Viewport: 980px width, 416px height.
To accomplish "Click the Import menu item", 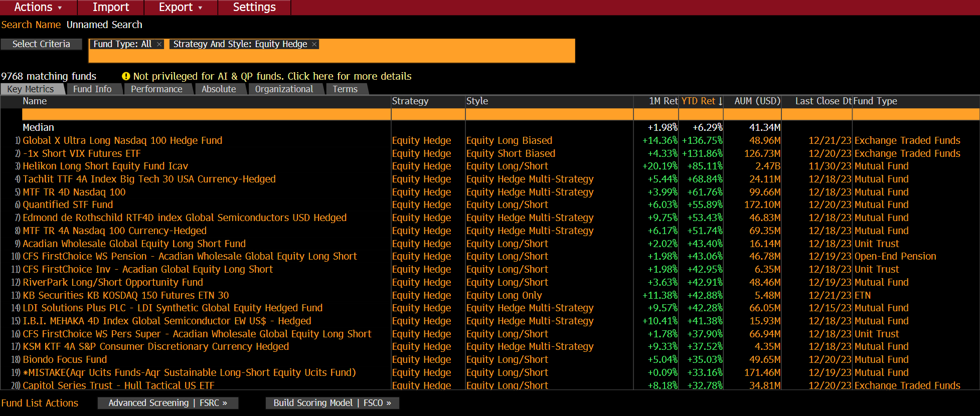I will point(111,7).
